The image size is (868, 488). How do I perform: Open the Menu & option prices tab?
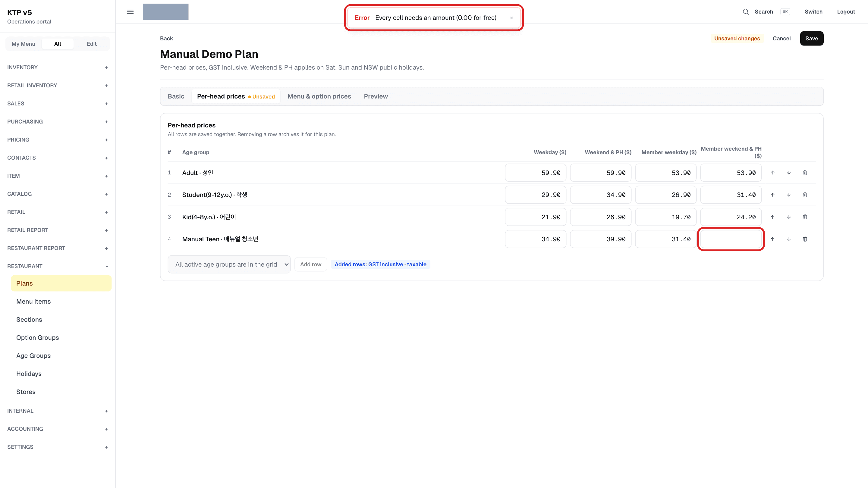tap(319, 96)
